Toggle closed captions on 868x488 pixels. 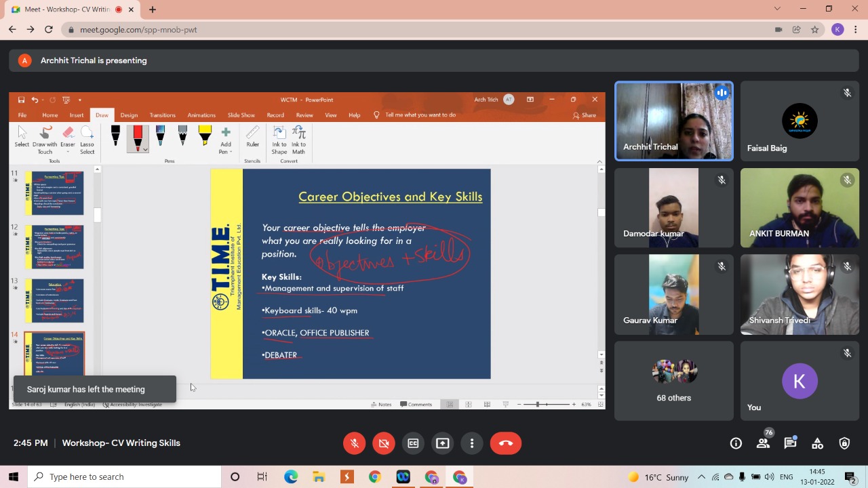point(413,443)
